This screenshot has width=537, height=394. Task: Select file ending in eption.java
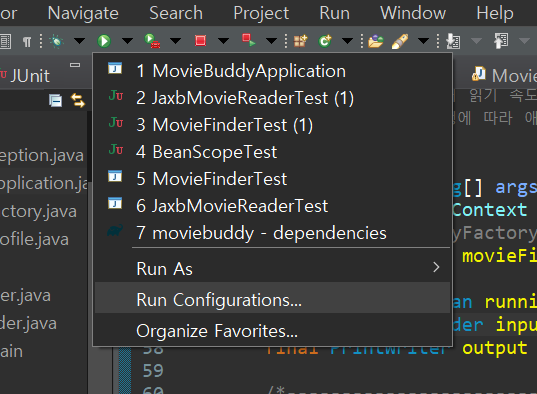coord(42,156)
